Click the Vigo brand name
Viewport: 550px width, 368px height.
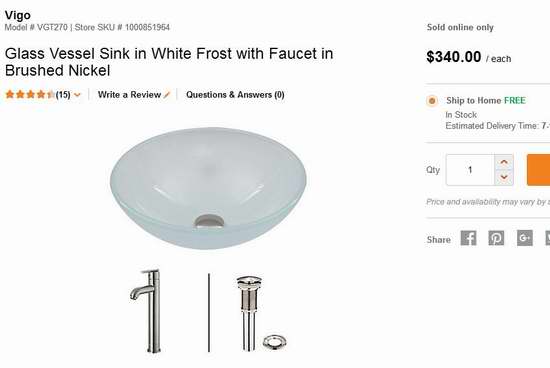pyautogui.click(x=18, y=15)
